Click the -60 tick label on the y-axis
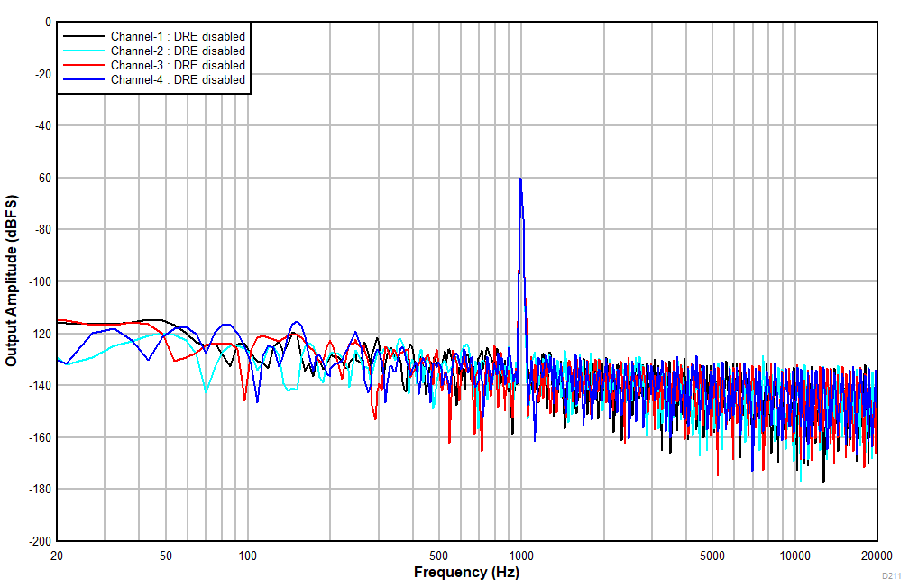The width and height of the screenshot is (909, 588). 42,179
